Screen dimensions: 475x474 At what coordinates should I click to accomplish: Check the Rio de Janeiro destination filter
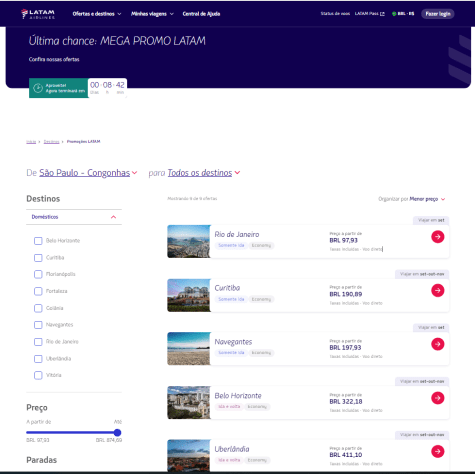(38, 342)
